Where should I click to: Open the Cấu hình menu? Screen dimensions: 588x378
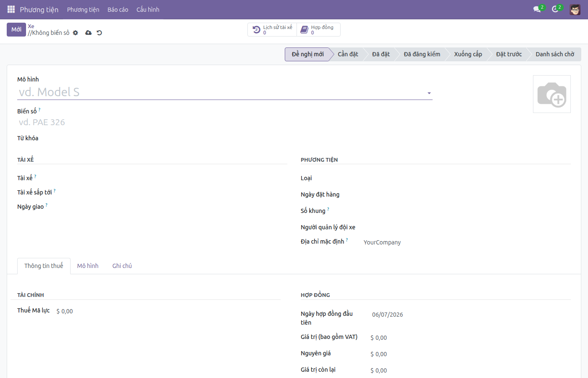pos(148,9)
